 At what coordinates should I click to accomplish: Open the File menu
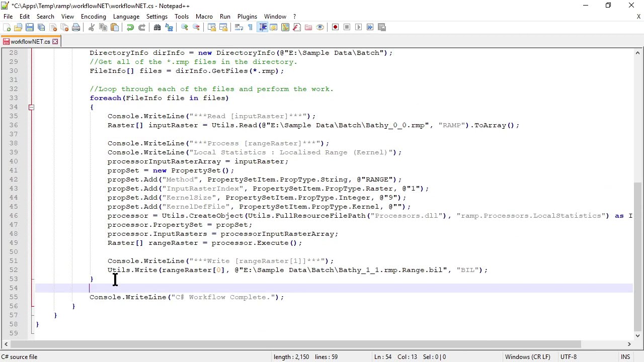[x=8, y=17]
